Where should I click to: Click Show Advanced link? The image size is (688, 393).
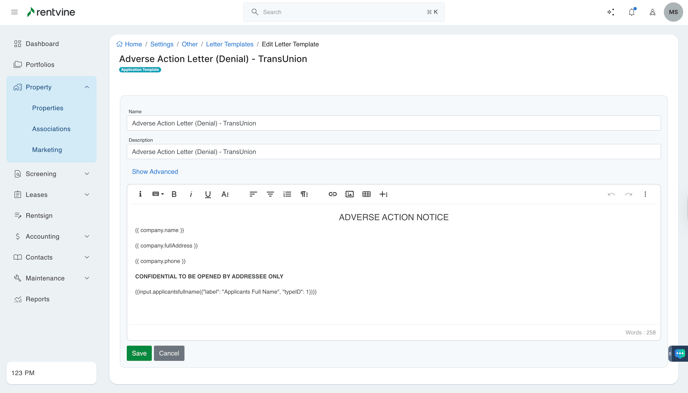155,171
